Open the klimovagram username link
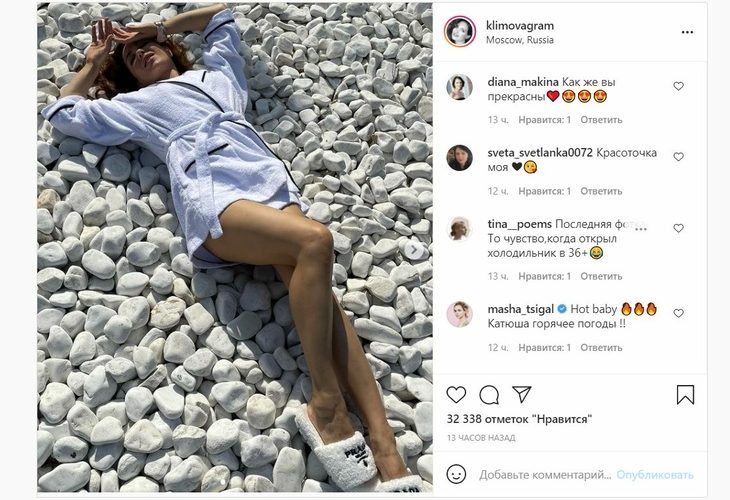 point(520,26)
